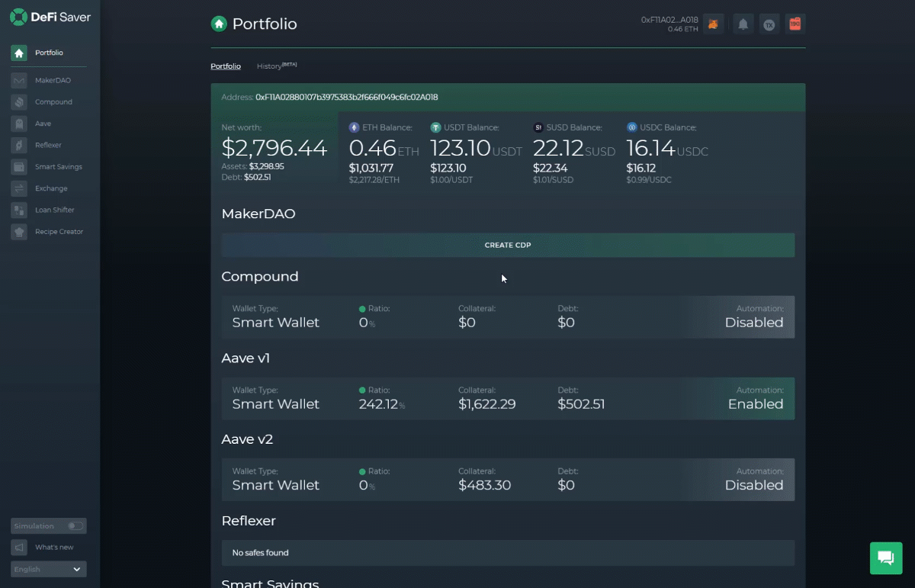This screenshot has width=915, height=588.
Task: Click the MakerDAO sidebar icon
Action: coord(19,80)
